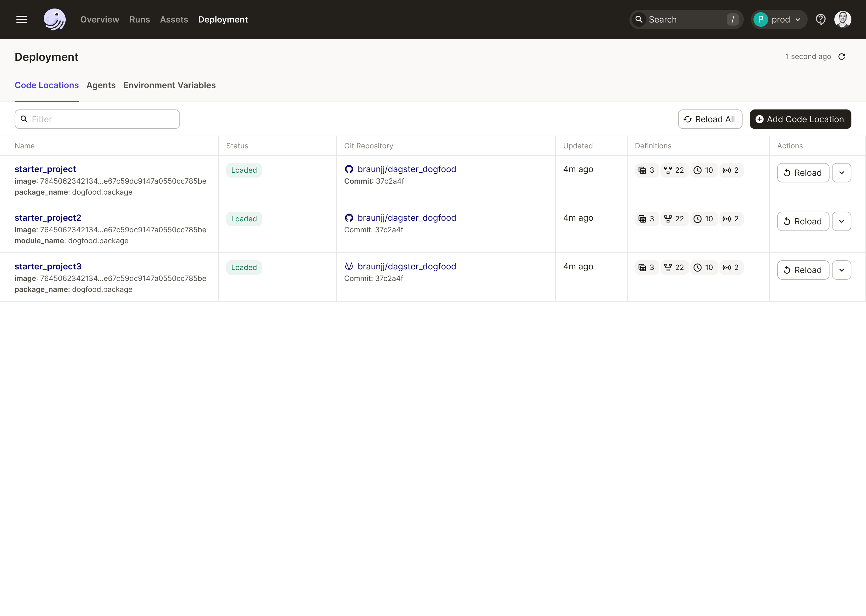The image size is (866, 616).
Task: Click the Add Code Location button
Action: click(800, 119)
